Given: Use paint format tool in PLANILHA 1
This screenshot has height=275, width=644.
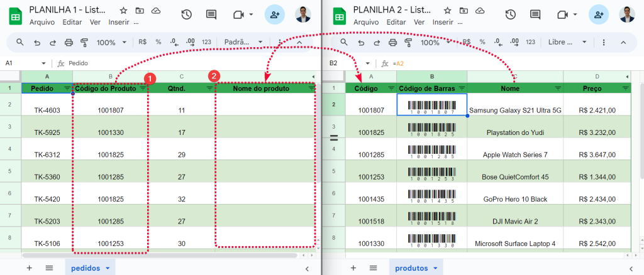Looking at the screenshot, I should pyautogui.click(x=85, y=42).
